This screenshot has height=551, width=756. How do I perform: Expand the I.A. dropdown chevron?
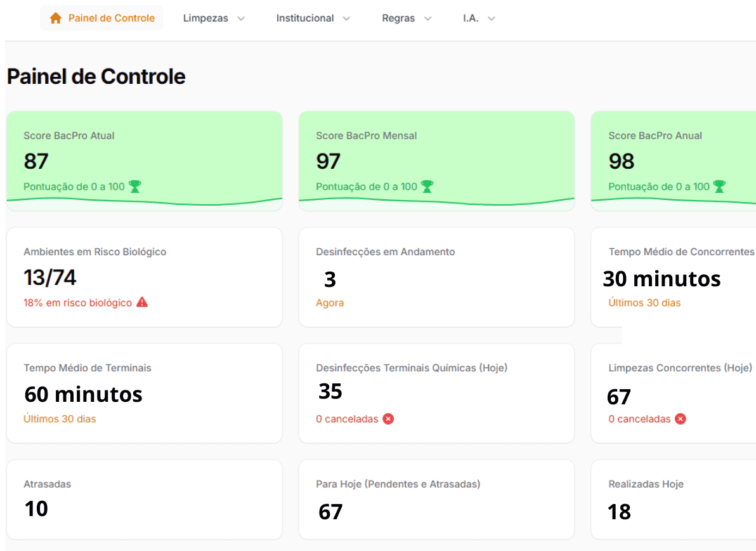(x=492, y=19)
